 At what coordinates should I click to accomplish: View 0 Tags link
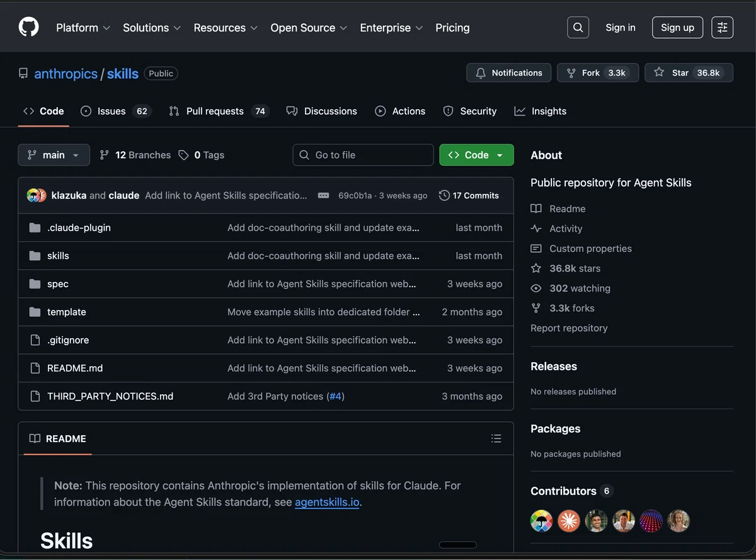(202, 155)
